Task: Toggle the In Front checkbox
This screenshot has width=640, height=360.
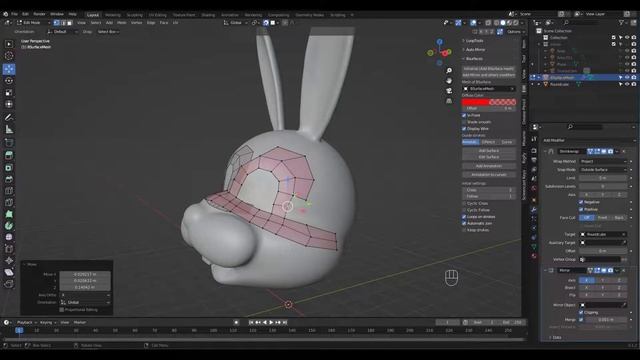Action: pyautogui.click(x=464, y=116)
